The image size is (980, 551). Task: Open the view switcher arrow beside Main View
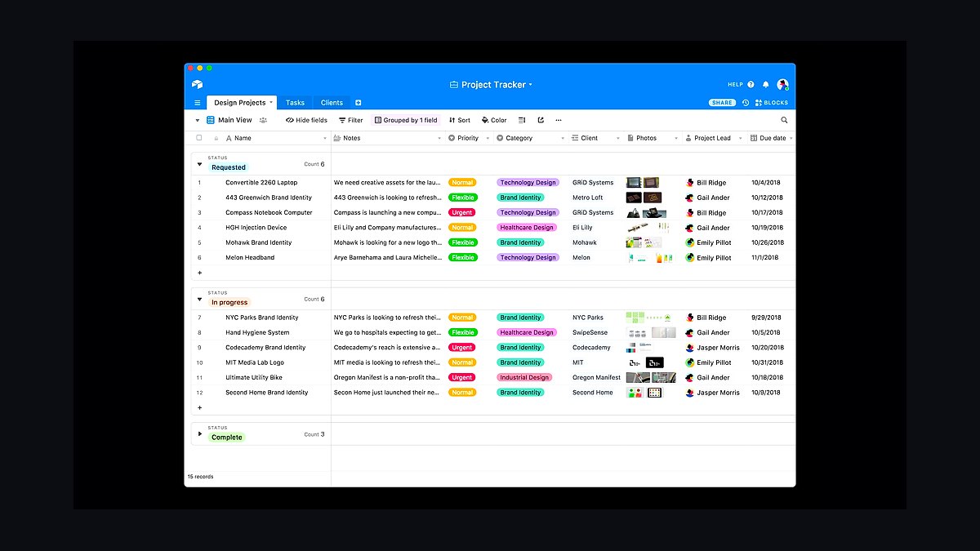point(197,120)
